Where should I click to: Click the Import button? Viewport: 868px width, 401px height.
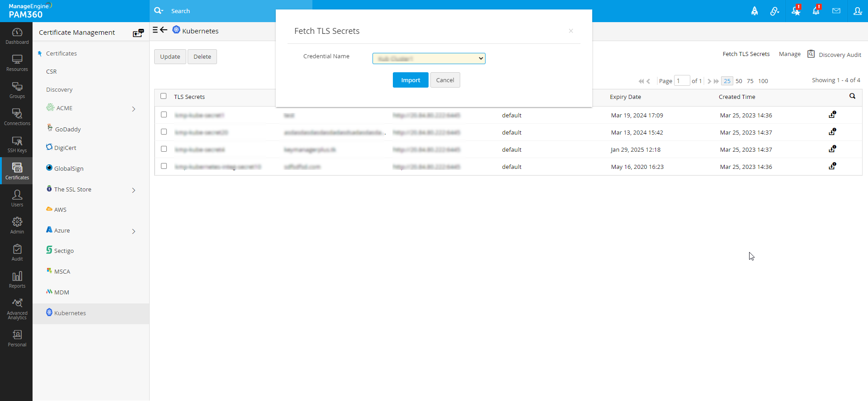(410, 80)
